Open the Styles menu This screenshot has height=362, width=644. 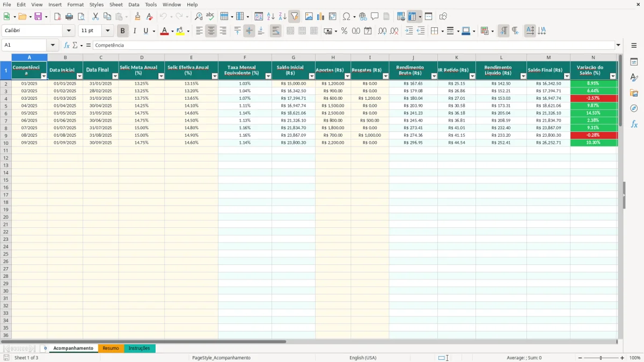(x=97, y=4)
